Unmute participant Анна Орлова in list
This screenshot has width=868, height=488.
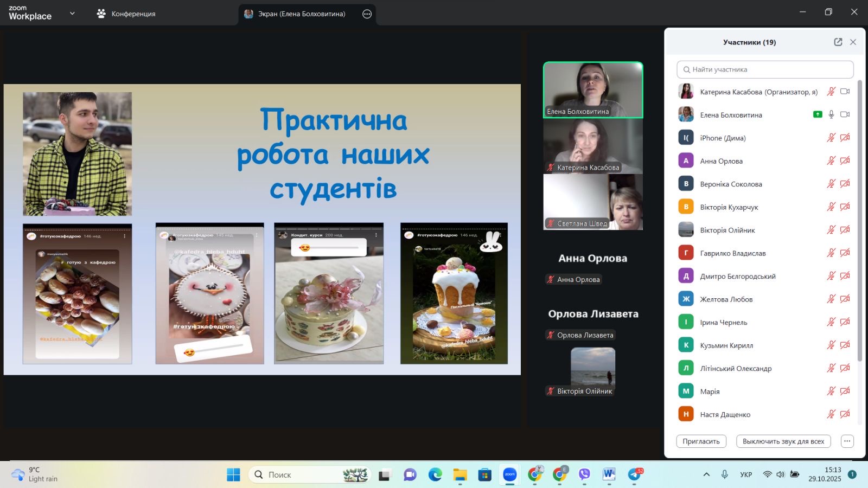831,161
